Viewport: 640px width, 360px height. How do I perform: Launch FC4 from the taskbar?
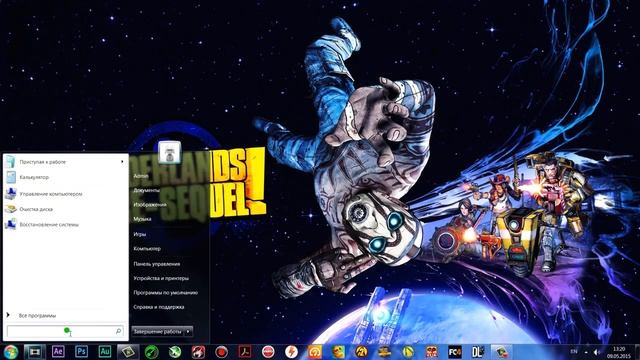(x=455, y=351)
